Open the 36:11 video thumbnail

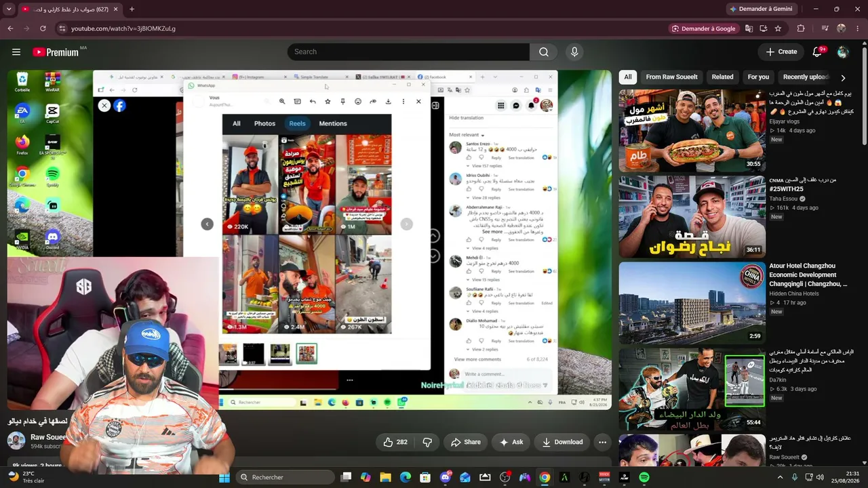point(692,217)
